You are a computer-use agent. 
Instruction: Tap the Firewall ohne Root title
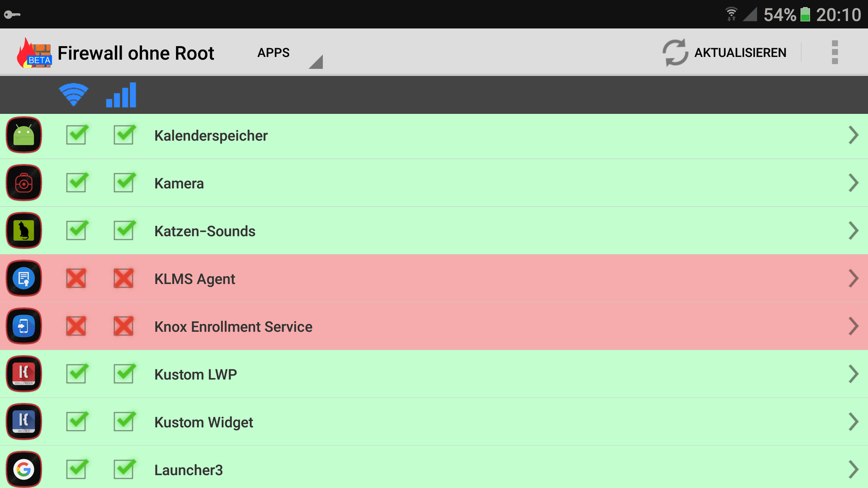(136, 53)
